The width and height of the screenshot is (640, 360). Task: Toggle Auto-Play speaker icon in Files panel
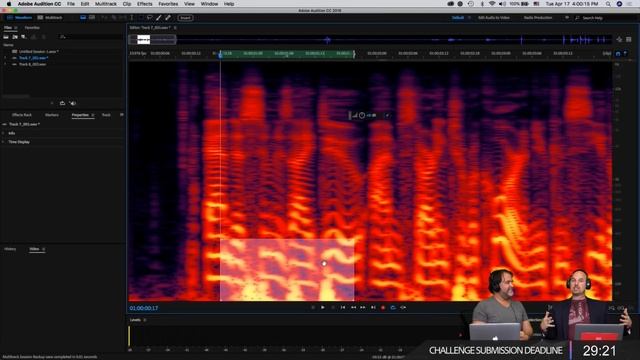73,103
